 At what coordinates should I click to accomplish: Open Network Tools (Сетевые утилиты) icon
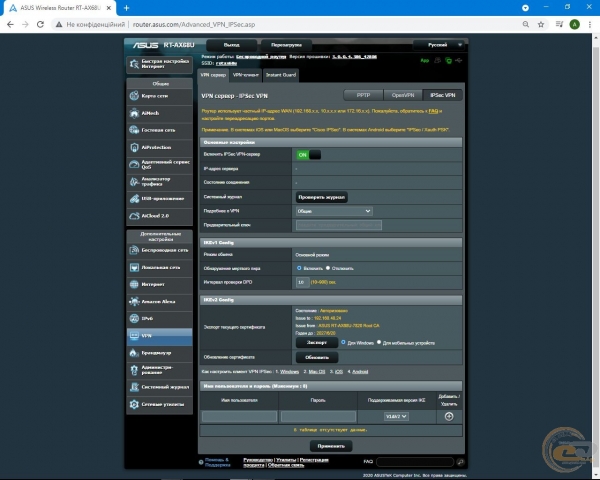coord(134,404)
